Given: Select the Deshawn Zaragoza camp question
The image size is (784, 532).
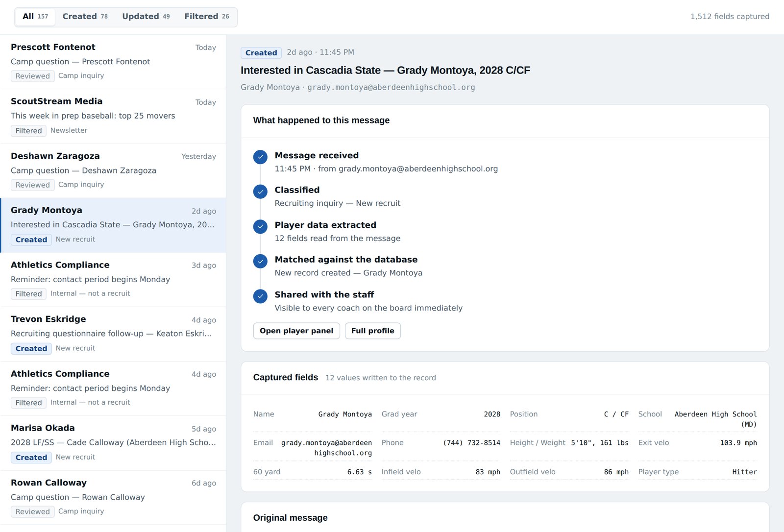Looking at the screenshot, I should click(113, 170).
